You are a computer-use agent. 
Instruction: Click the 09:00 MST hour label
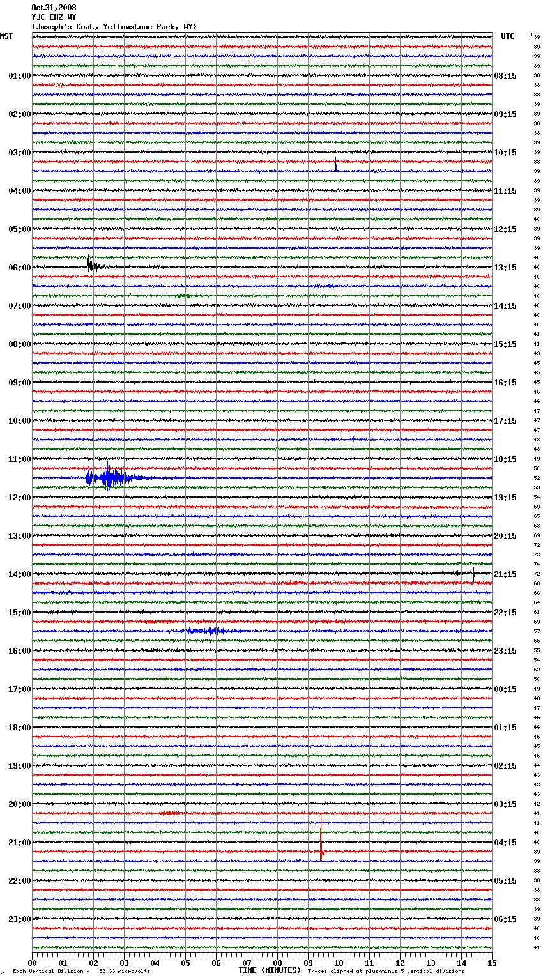19,383
